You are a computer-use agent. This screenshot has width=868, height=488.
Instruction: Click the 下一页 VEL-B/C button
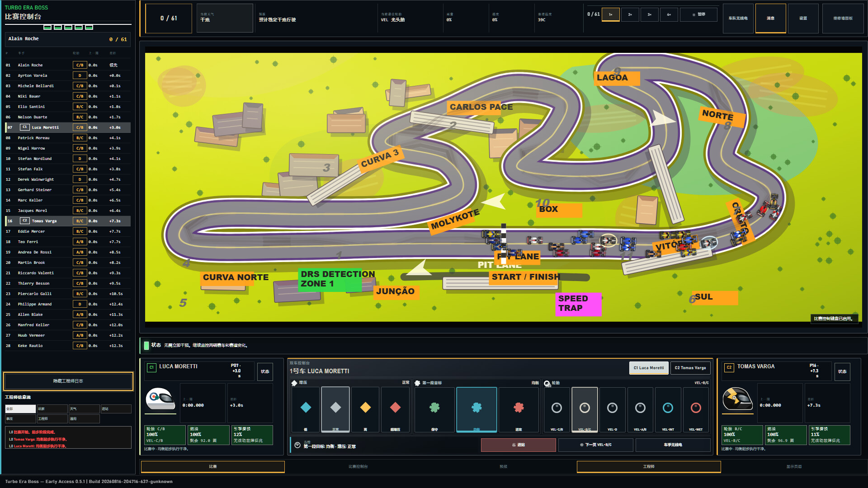[x=596, y=445]
